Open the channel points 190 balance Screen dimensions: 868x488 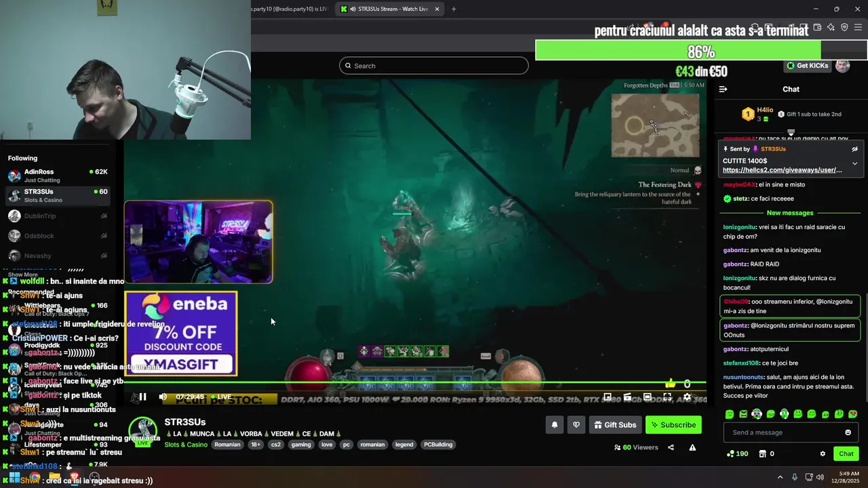coord(737,453)
